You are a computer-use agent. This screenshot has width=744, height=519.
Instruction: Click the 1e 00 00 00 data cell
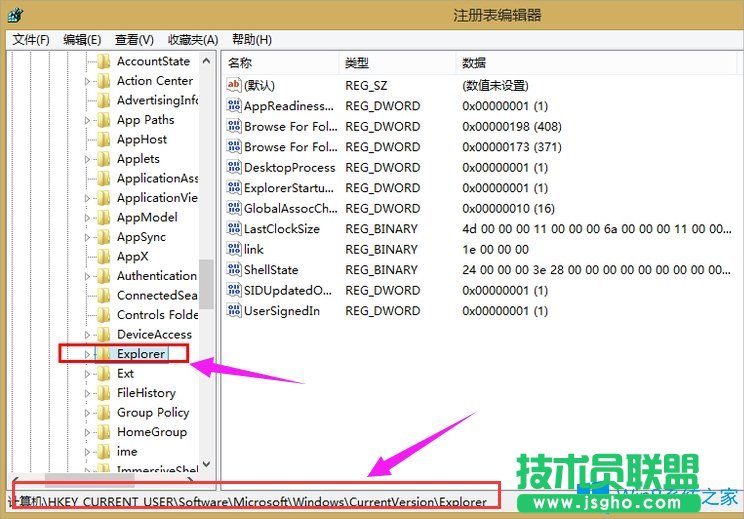[495, 249]
